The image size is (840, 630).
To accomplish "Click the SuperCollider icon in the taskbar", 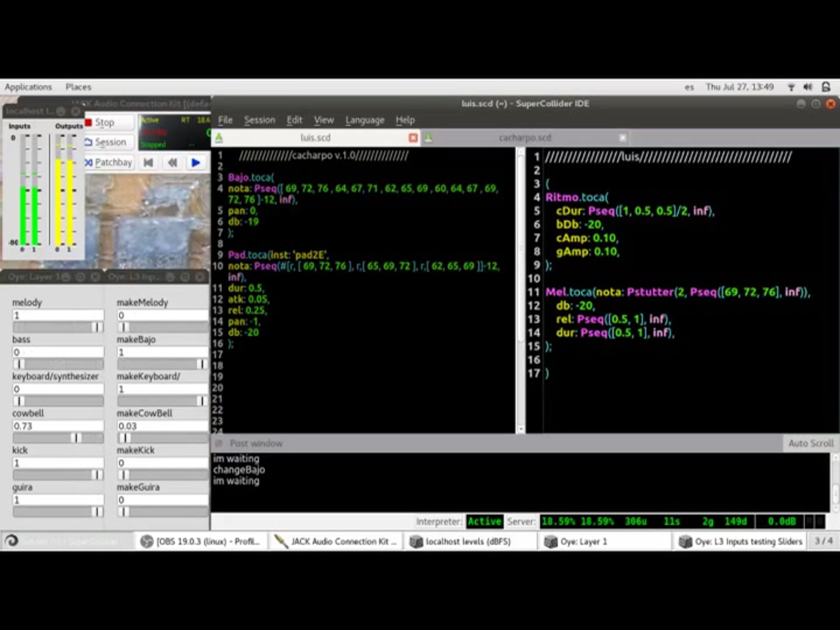I will point(12,541).
